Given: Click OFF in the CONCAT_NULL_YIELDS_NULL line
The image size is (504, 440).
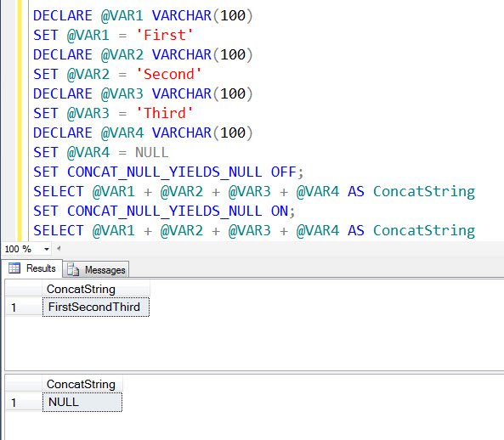Looking at the screenshot, I should pyautogui.click(x=284, y=172).
